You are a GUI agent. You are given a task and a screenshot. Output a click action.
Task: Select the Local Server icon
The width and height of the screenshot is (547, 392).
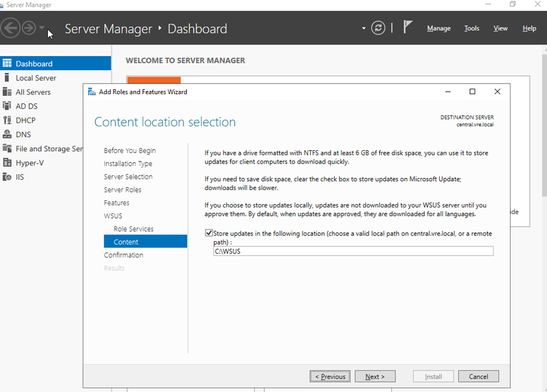point(7,78)
